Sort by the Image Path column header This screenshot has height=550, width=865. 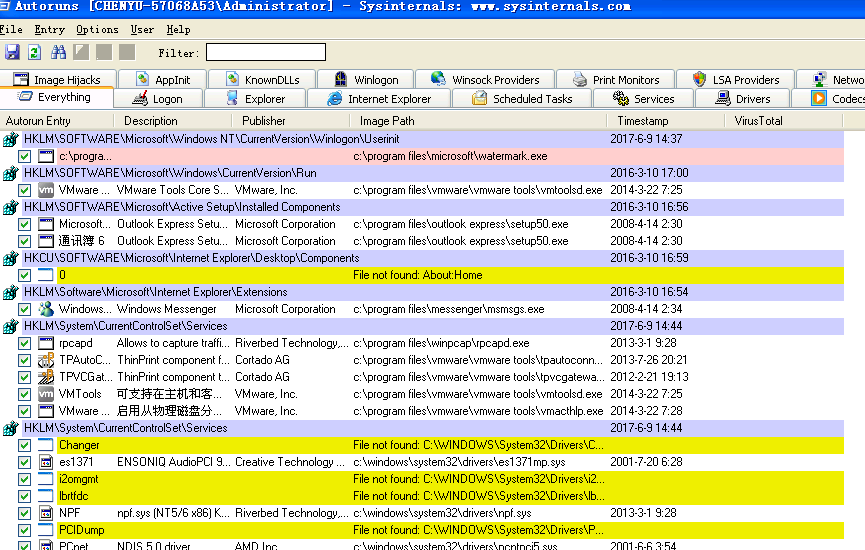478,121
